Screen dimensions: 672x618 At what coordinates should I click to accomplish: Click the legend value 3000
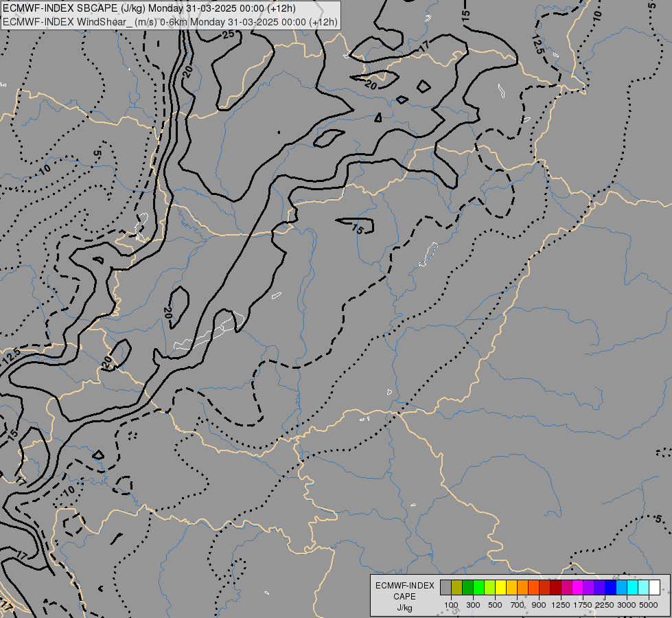[x=627, y=605]
